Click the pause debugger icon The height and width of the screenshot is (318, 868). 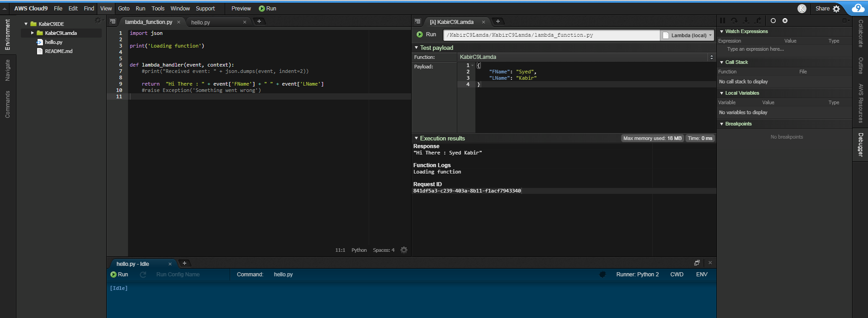click(x=722, y=21)
